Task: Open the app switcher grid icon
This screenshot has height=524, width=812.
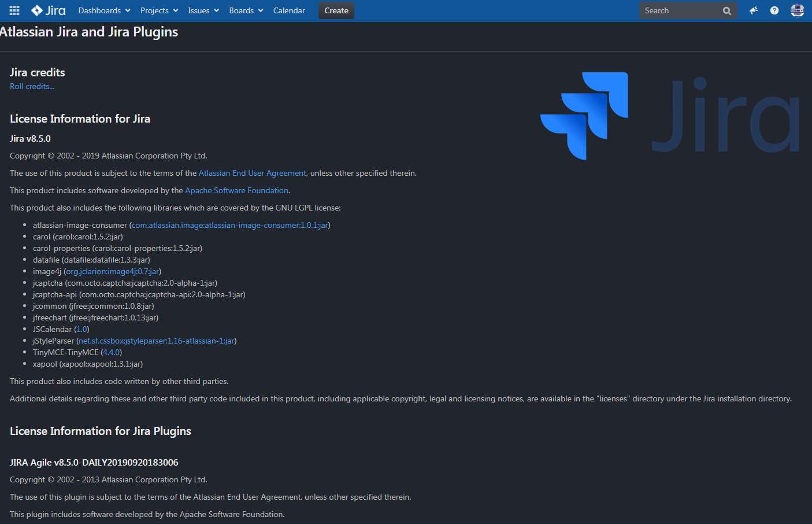Action: click(14, 10)
